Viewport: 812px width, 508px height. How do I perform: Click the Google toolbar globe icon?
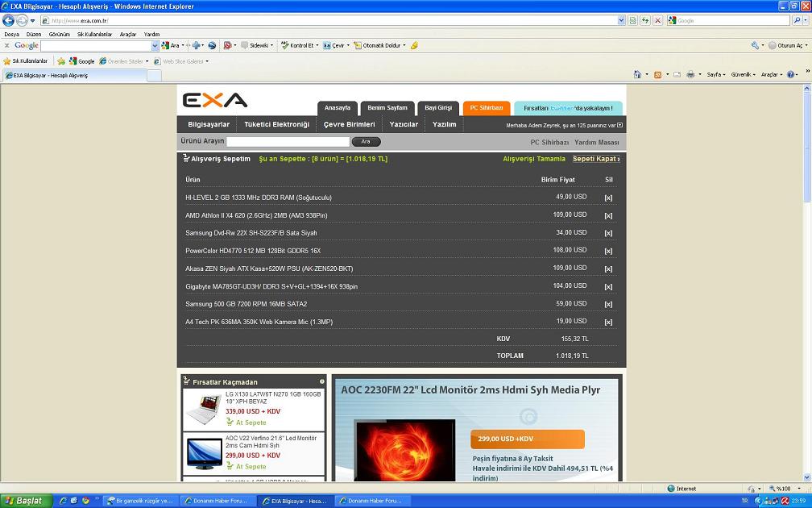click(212, 46)
